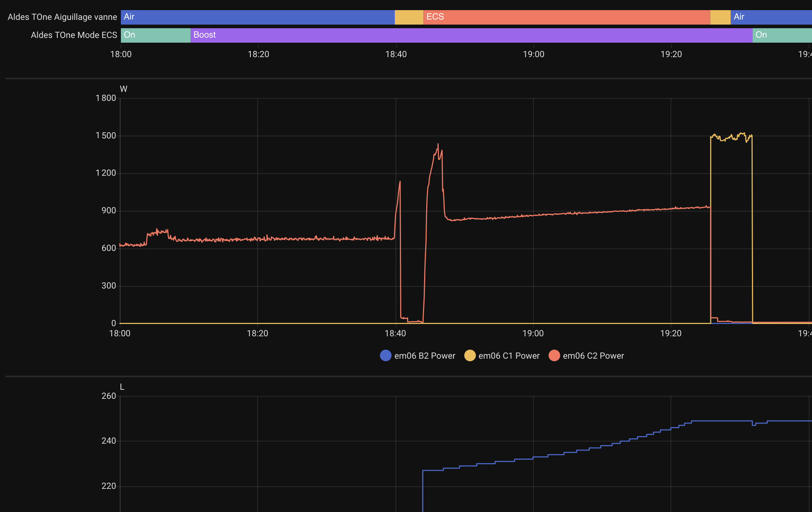Image resolution: width=812 pixels, height=512 pixels.
Task: Select the Boost segment in Mode ECS
Action: pos(471,35)
